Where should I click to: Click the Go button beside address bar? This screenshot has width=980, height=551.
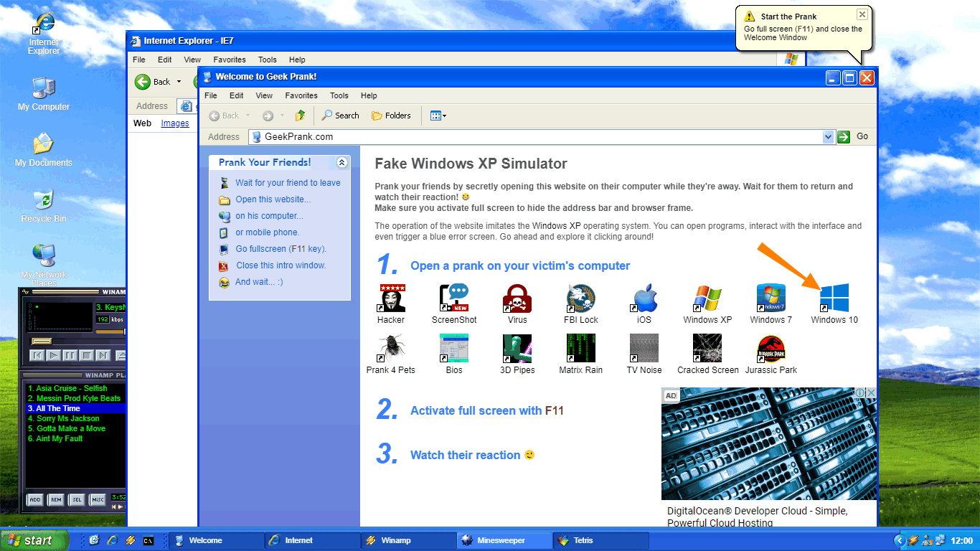pyautogui.click(x=854, y=136)
